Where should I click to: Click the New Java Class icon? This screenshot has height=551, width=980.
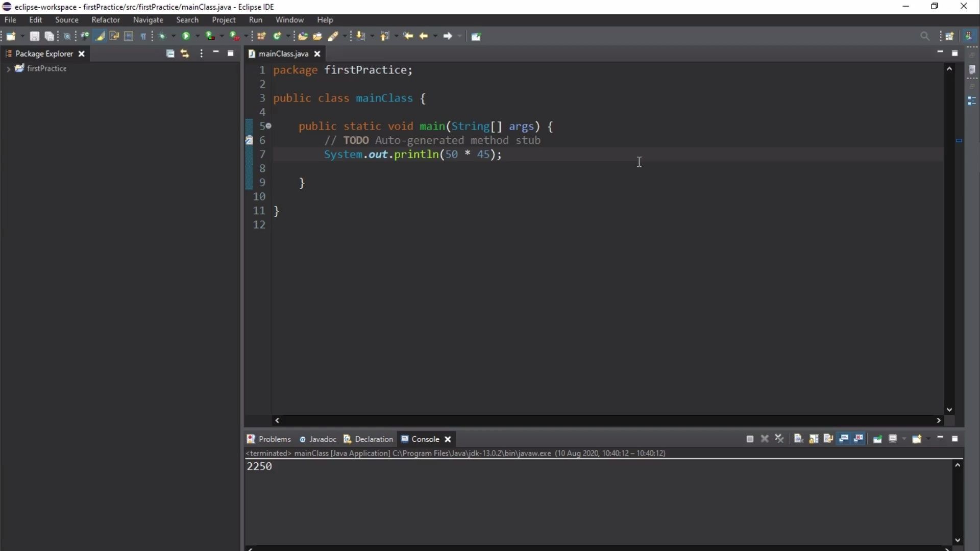point(277,36)
